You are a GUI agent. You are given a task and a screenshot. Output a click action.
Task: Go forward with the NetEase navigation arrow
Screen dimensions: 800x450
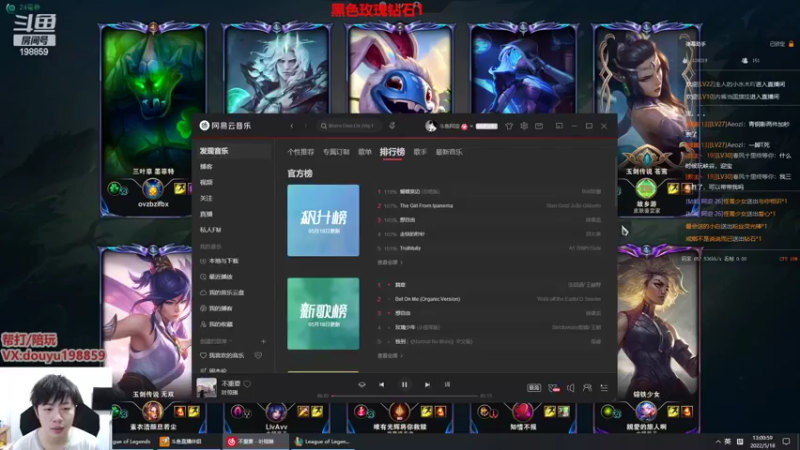[306, 126]
